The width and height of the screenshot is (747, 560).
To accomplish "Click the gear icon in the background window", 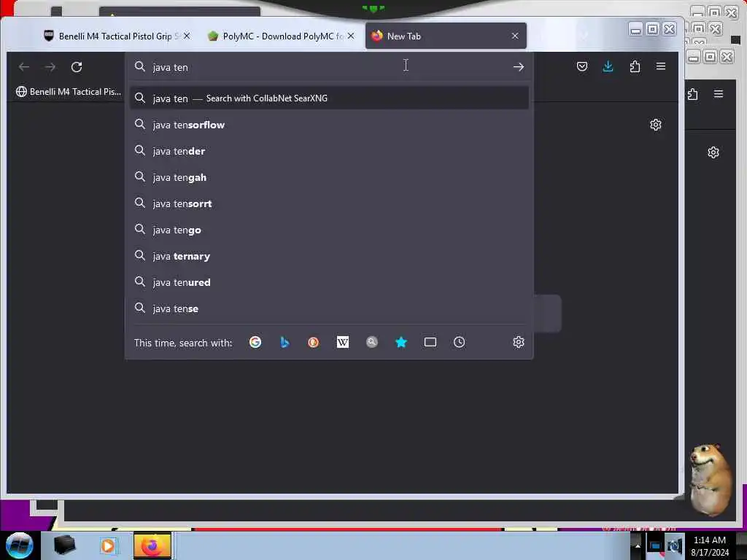I will (x=713, y=152).
